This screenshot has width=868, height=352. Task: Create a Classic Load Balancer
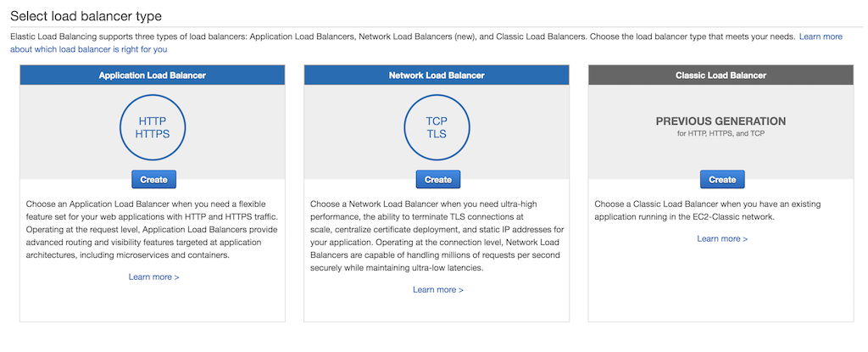click(x=722, y=180)
